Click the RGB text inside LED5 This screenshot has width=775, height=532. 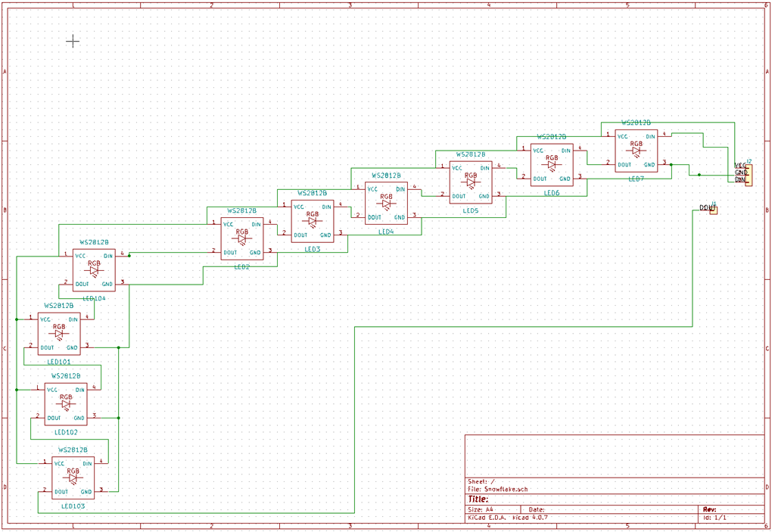tap(471, 176)
